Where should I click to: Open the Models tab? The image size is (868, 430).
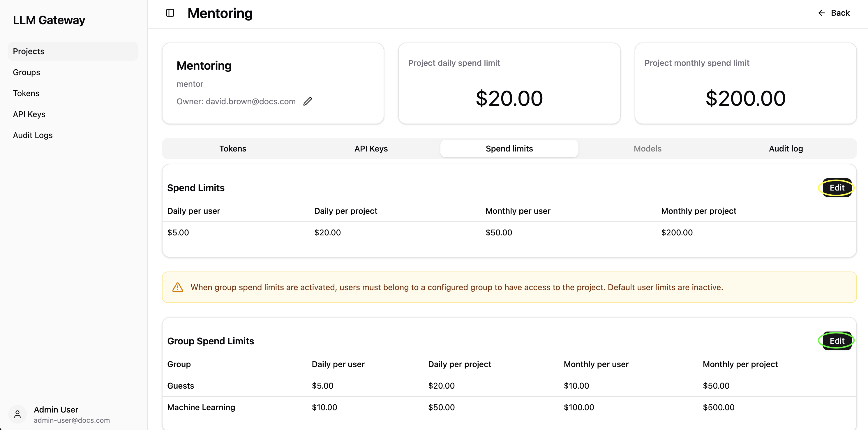(648, 149)
